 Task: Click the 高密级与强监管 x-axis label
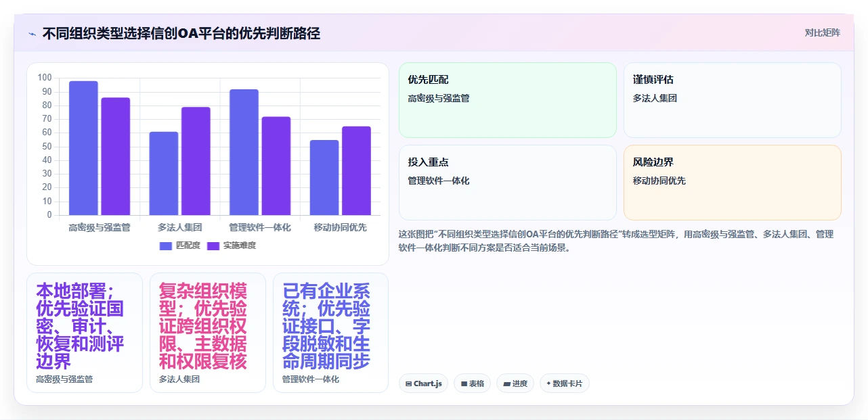(100, 227)
